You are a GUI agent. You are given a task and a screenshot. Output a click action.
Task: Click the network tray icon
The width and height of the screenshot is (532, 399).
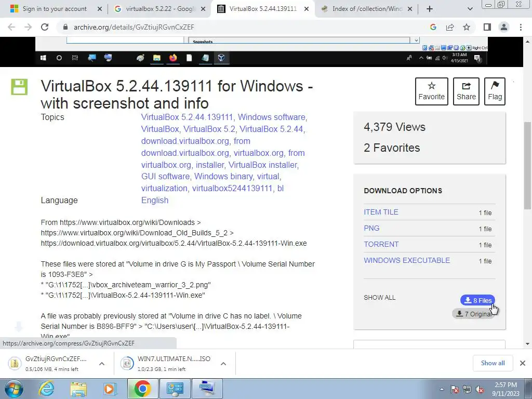pos(467,389)
